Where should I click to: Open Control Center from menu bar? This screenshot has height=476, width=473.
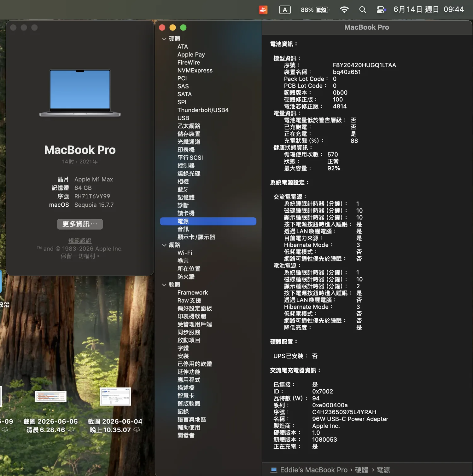click(x=381, y=10)
